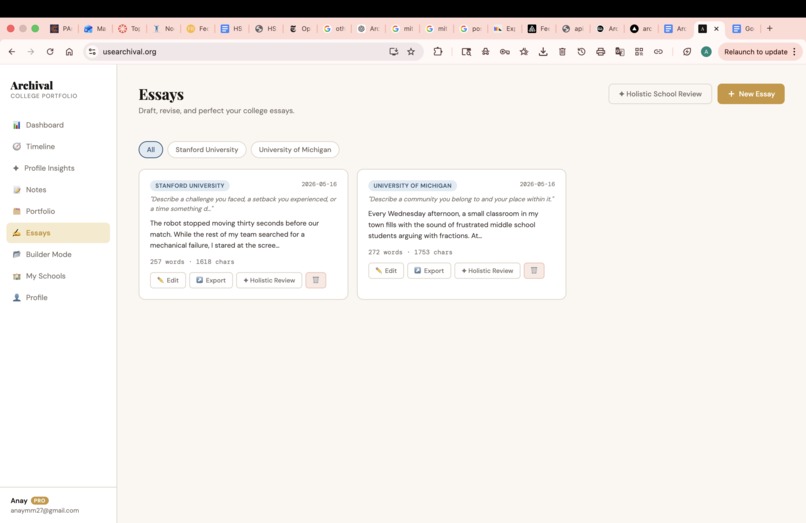Click the Holistic School Review button
Viewport: 806px width, 523px height.
(x=660, y=94)
